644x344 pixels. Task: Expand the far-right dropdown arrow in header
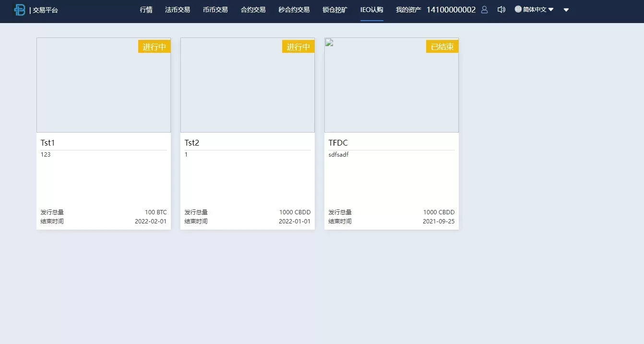566,10
